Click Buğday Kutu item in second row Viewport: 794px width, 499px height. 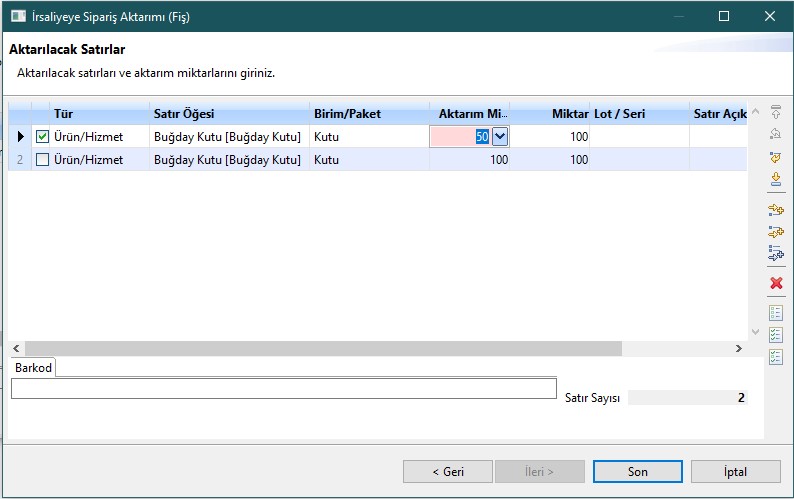pyautogui.click(x=227, y=160)
